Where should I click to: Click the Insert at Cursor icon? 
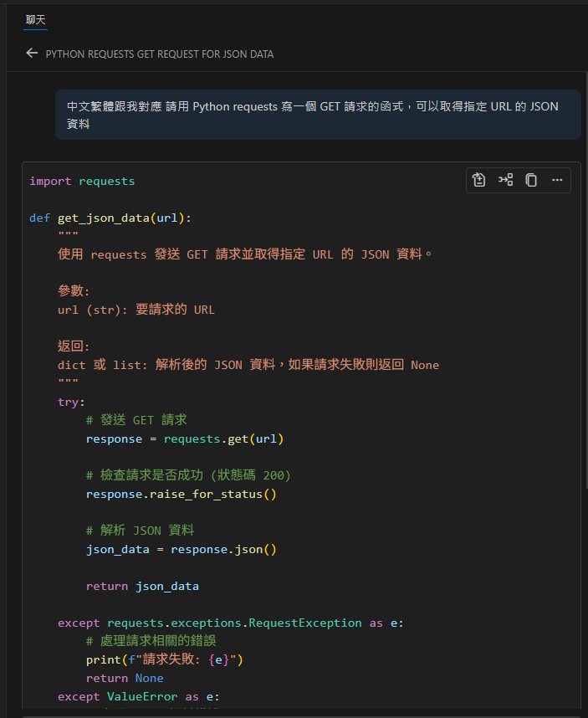coord(505,179)
